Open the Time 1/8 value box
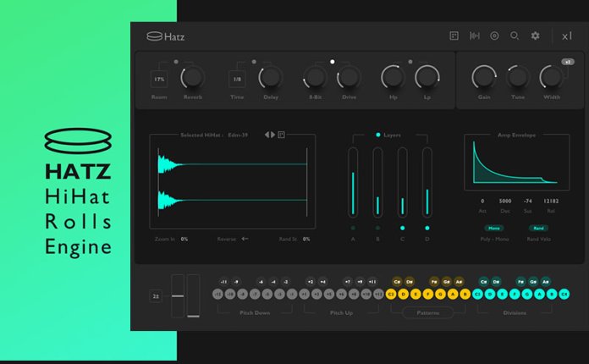589x364 pixels. click(237, 80)
